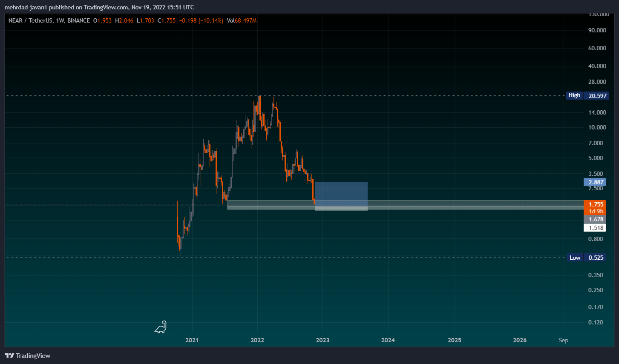Select the blue projection rectangle on chart
The image size is (619, 364).
(x=341, y=194)
